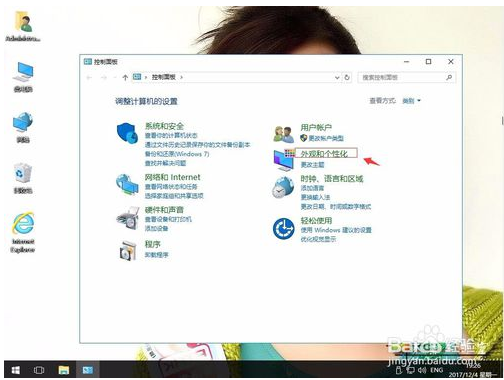
Task: Expand the address bar history dropdown
Action: [337, 77]
